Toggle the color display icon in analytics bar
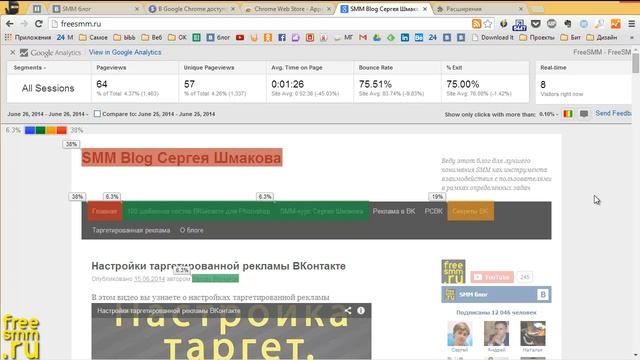This screenshot has width=640, height=360. [568, 114]
